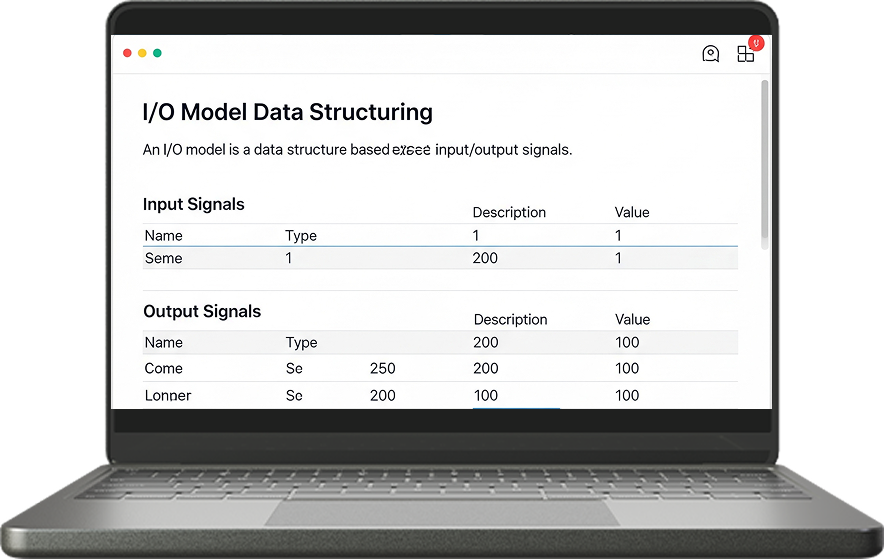The height and width of the screenshot is (559, 884).
Task: Minimize the window using the yellow dot
Action: coord(142,53)
